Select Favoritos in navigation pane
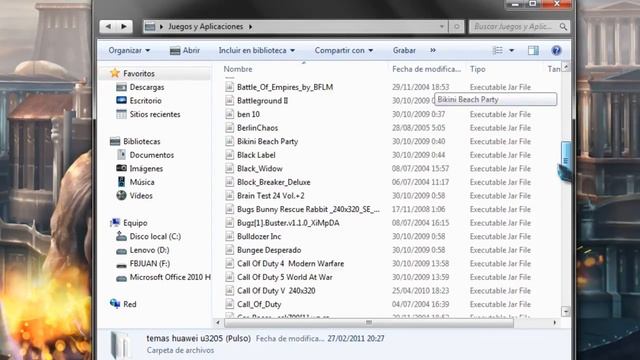Image resolution: width=640 pixels, height=360 pixels. coord(139,73)
